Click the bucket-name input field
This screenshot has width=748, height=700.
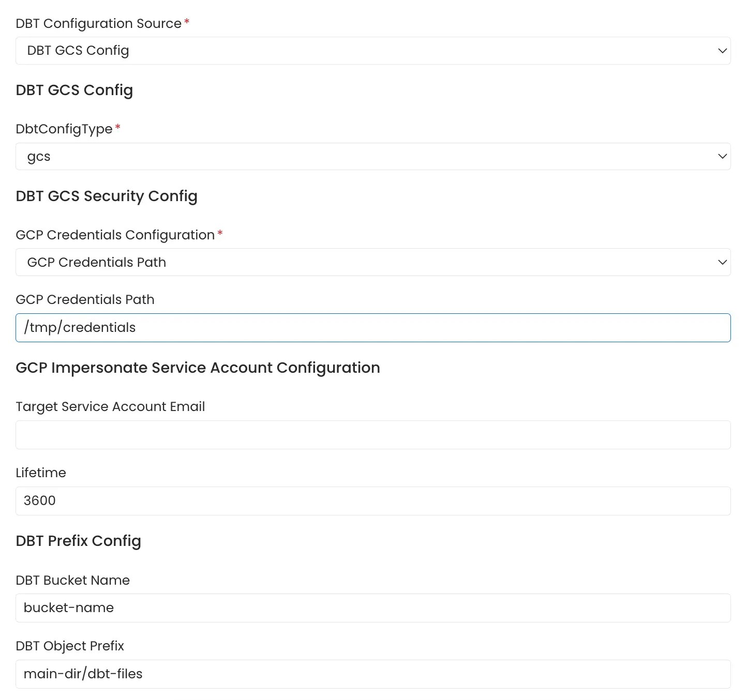[x=372, y=608]
